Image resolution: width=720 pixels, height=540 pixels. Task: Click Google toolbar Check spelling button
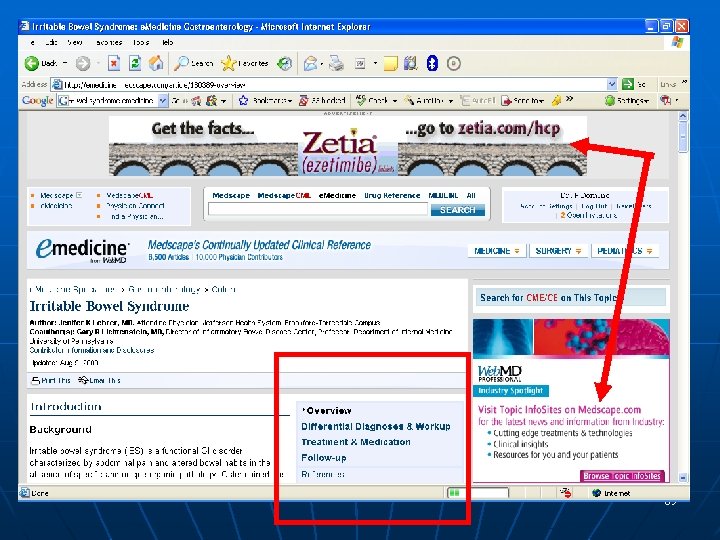point(373,101)
